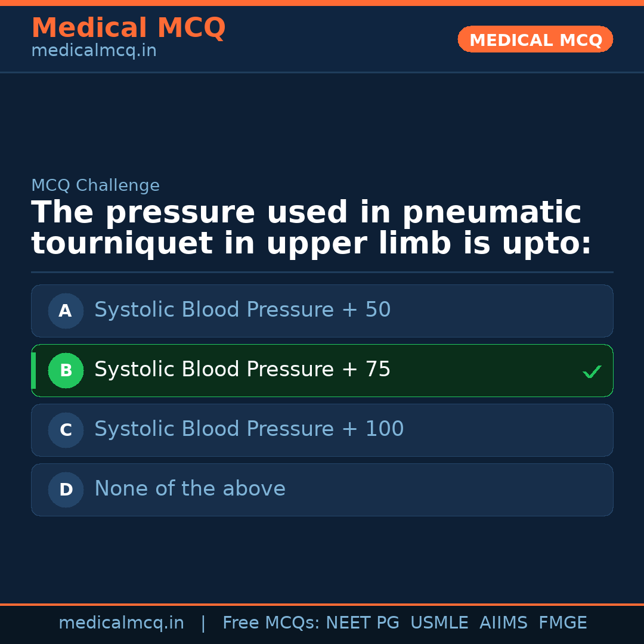Select answer Systolic Blood Pressure + 75
644x644 pixels.
coord(242,370)
